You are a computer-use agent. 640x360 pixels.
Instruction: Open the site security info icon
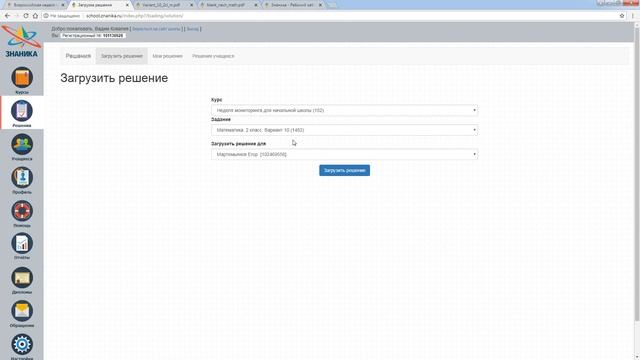[x=46, y=16]
